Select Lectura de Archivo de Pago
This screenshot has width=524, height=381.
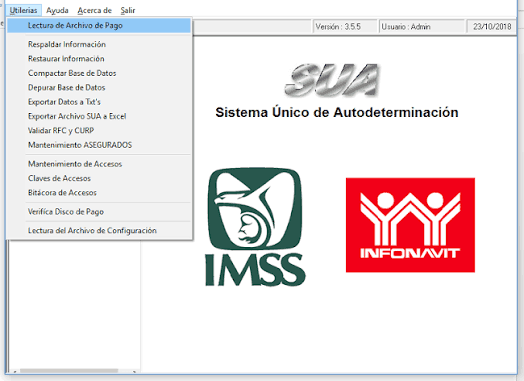tap(99, 25)
